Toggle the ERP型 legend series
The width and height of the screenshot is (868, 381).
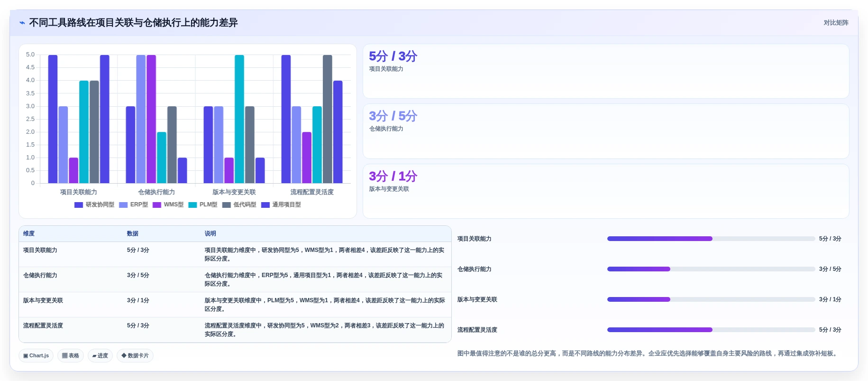(x=134, y=205)
